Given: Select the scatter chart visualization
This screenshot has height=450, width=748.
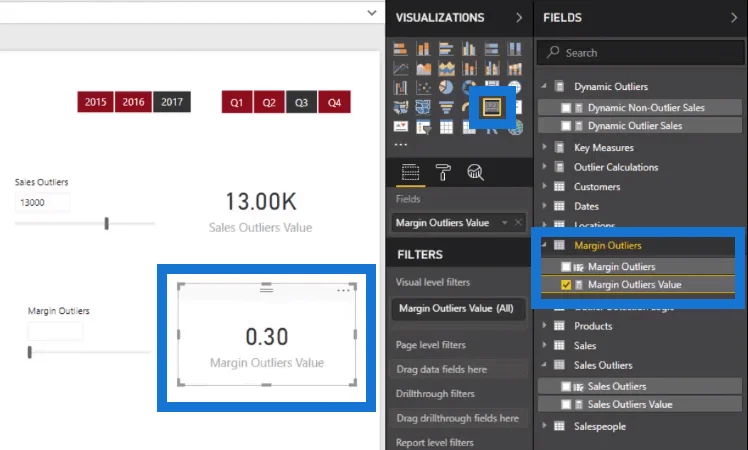Looking at the screenshot, I should click(x=423, y=88).
